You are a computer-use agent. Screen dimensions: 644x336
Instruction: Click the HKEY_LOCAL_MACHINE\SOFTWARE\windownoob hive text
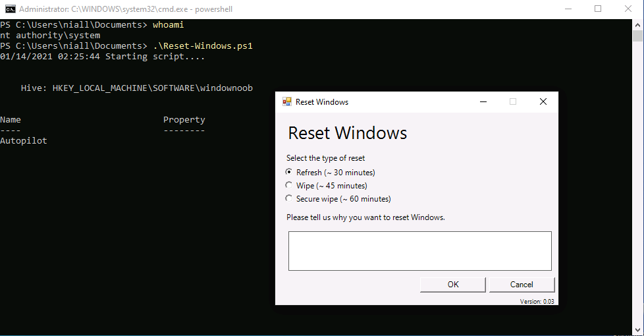(x=152, y=88)
